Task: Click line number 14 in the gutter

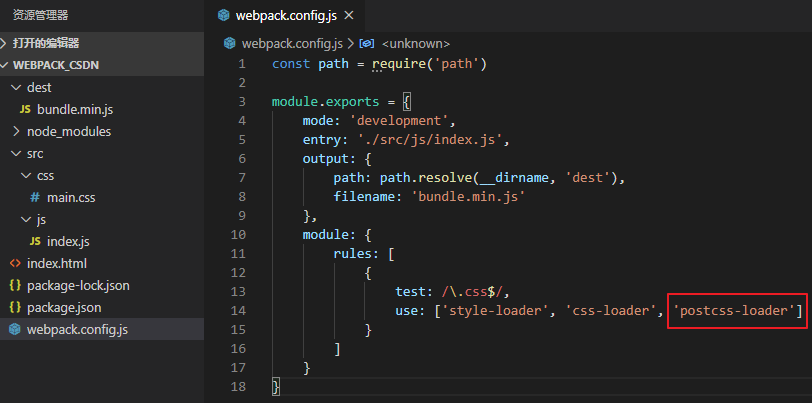Action: (x=239, y=311)
